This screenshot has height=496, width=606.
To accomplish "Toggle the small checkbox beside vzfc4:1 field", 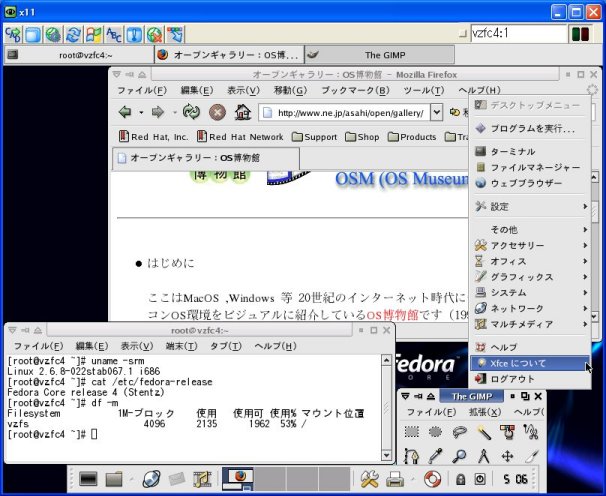I will pos(463,34).
